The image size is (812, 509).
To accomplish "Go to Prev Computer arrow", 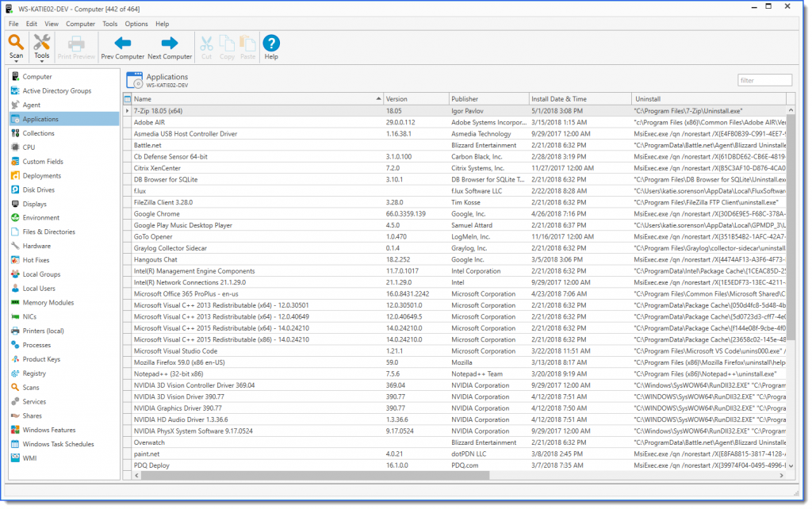I will 123,43.
